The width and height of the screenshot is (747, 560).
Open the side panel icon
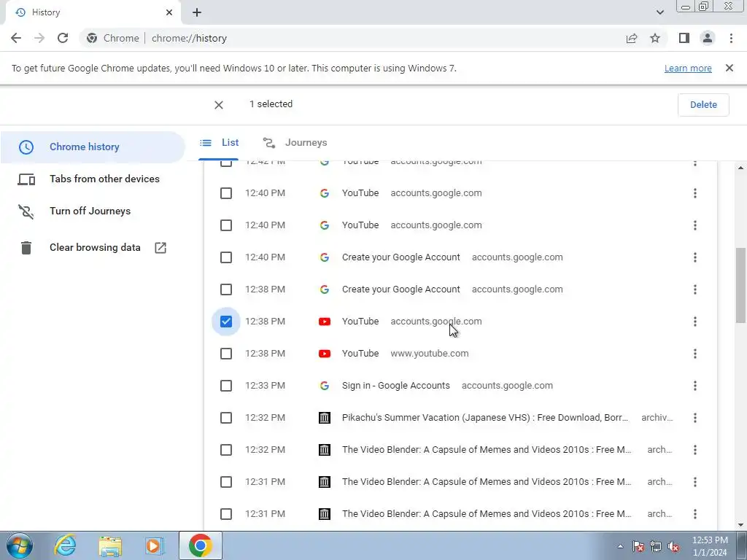point(684,38)
